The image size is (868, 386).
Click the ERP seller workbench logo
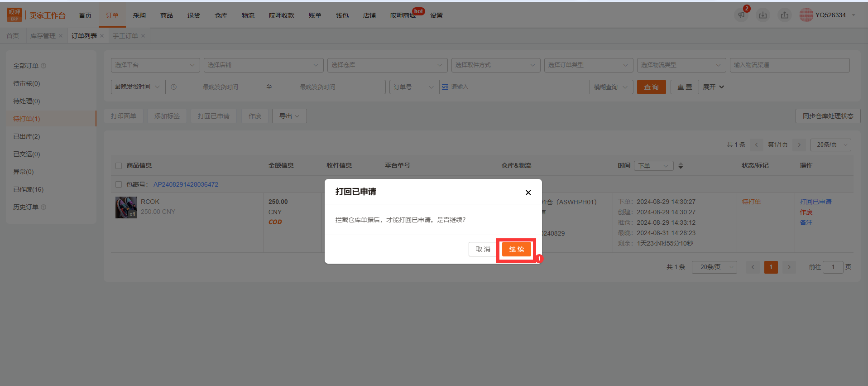coord(36,15)
